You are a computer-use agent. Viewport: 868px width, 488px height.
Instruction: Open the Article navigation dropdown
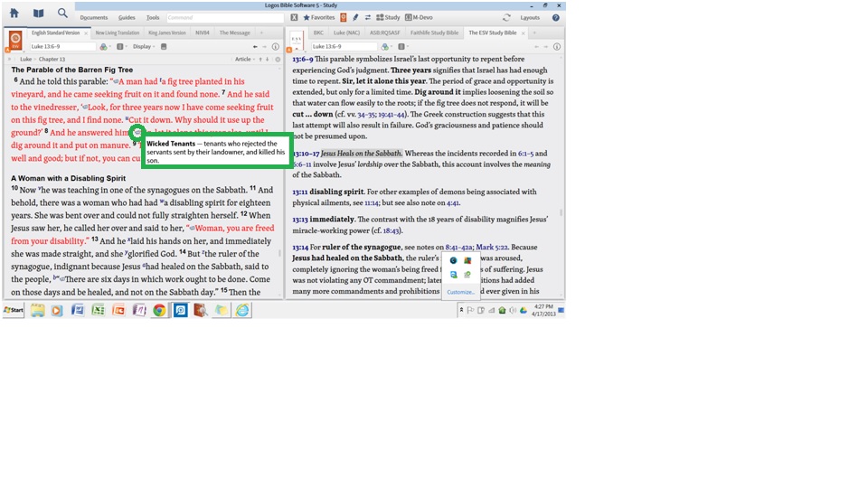click(245, 60)
